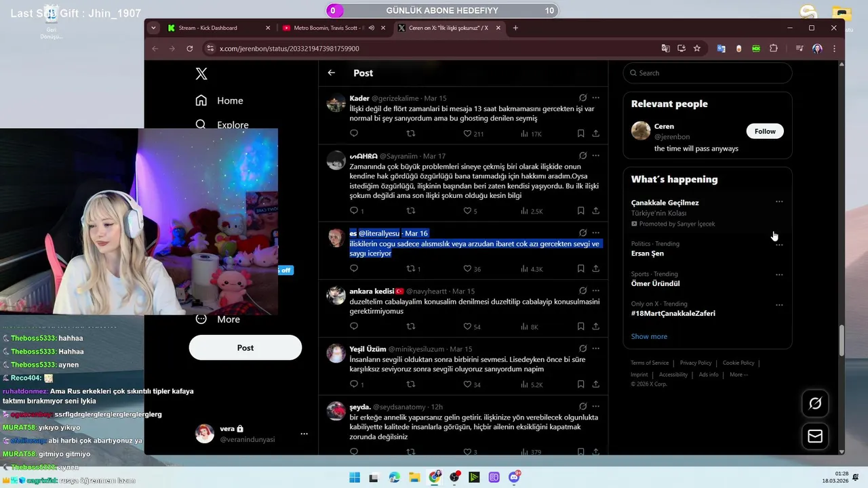The width and height of the screenshot is (868, 488).
Task: Switch to Metro Boomin, Travis Scott tab
Action: (x=332, y=28)
